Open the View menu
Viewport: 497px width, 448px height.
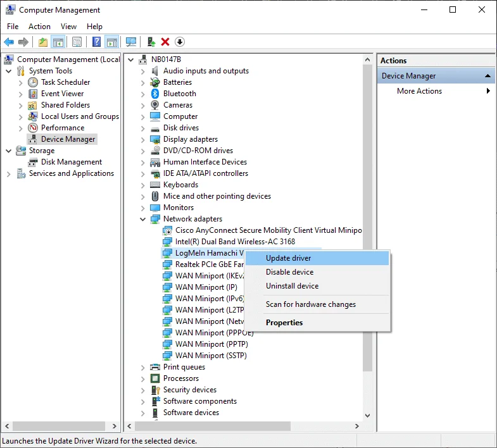coord(68,27)
